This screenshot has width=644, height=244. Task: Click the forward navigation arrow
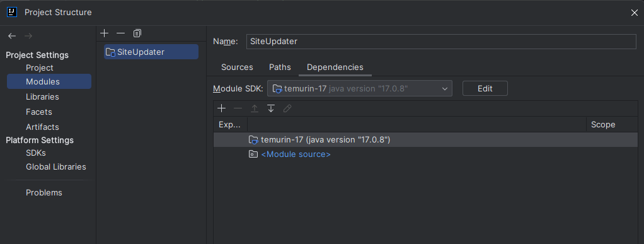[28, 36]
